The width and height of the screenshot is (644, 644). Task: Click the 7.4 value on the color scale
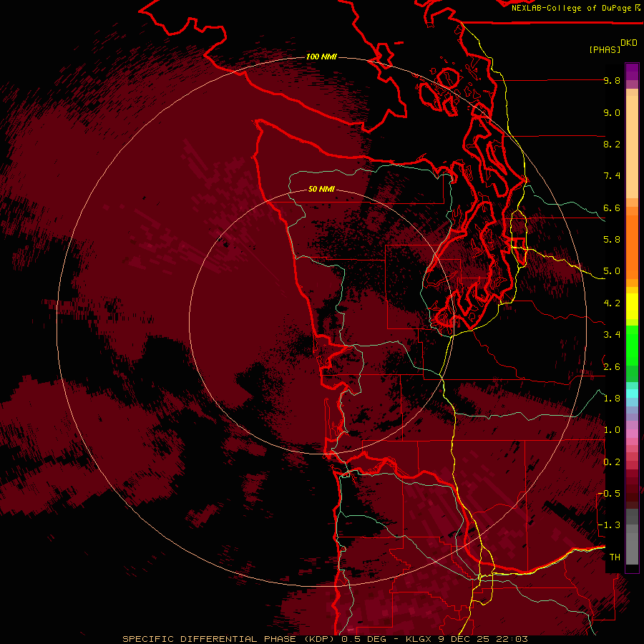click(612, 176)
